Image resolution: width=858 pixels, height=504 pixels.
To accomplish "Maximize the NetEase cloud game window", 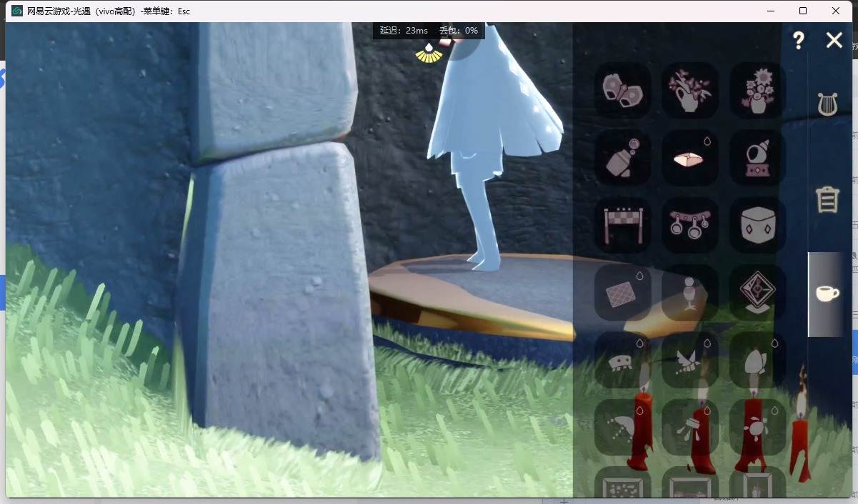I will pos(803,11).
